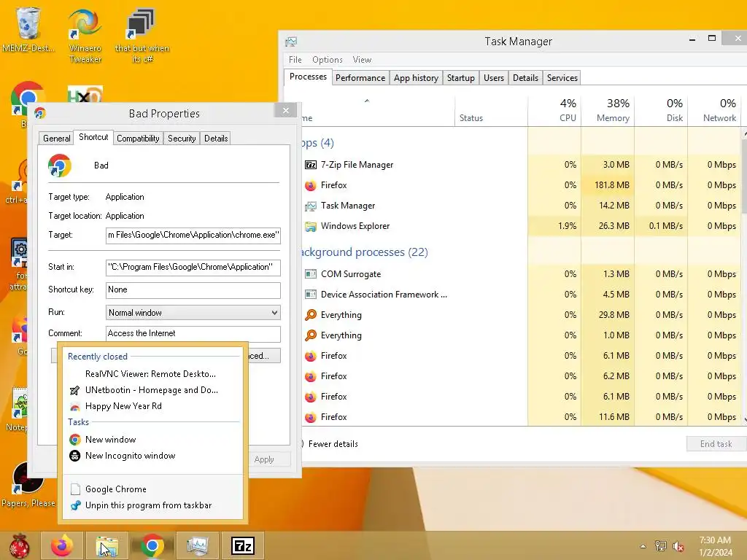Open the Compatibility tab in Bad Properties
The height and width of the screenshot is (560, 747).
click(138, 139)
